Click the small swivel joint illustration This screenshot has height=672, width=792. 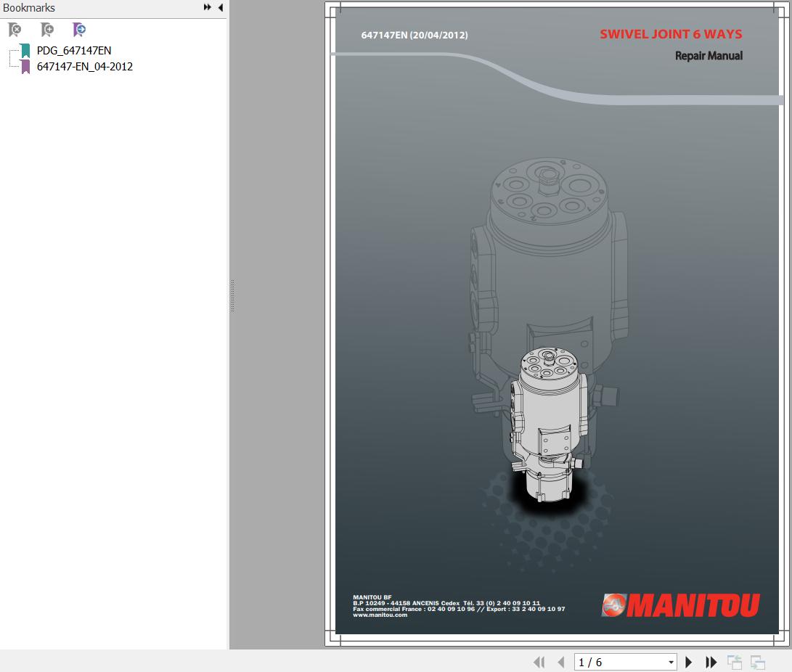(548, 424)
